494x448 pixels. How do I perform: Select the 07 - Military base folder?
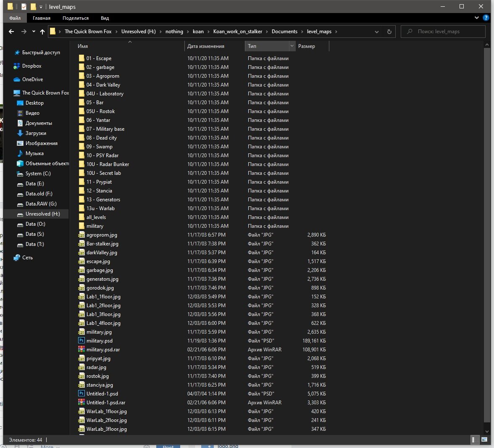[x=105, y=129]
